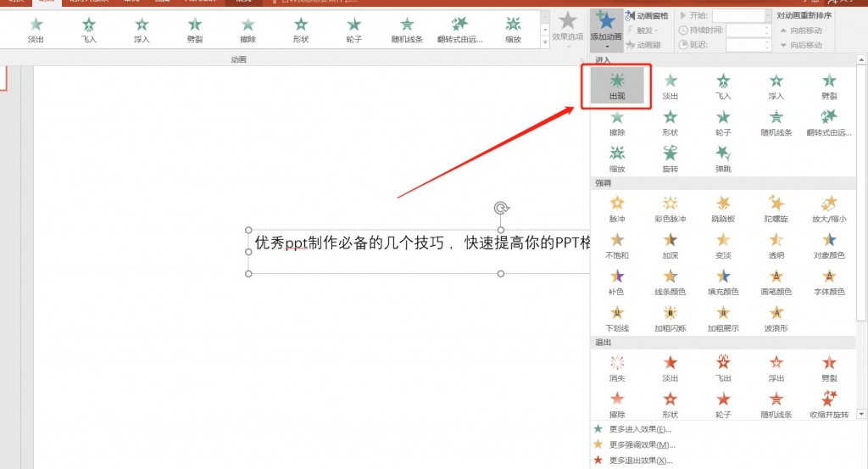Viewport: 868px width, 469px height.
Task: Select the 出现 entrance effect
Action: click(616, 87)
